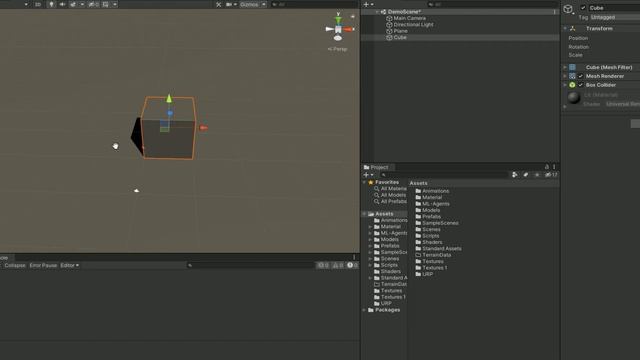
Task: Open component tools wrench icon
Action: [x=219, y=4]
